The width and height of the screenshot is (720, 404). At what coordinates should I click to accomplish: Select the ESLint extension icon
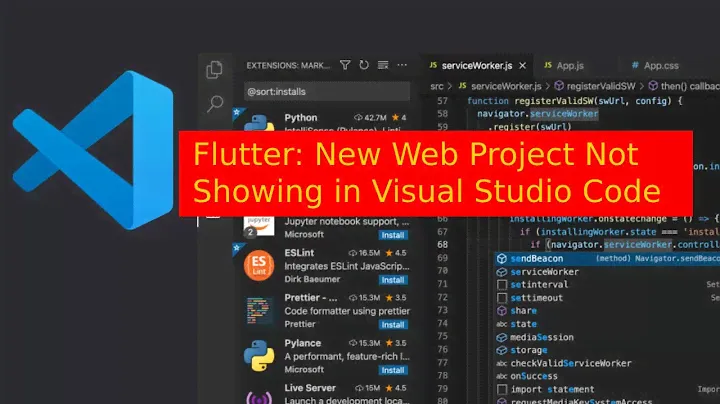click(259, 267)
